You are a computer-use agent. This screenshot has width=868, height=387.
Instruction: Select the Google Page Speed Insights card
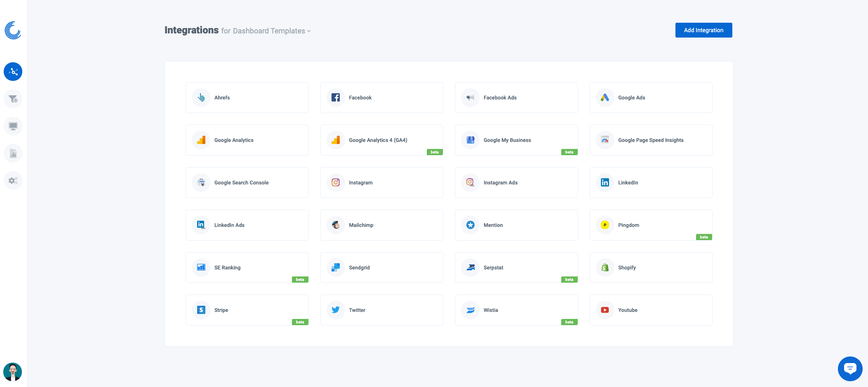point(651,140)
